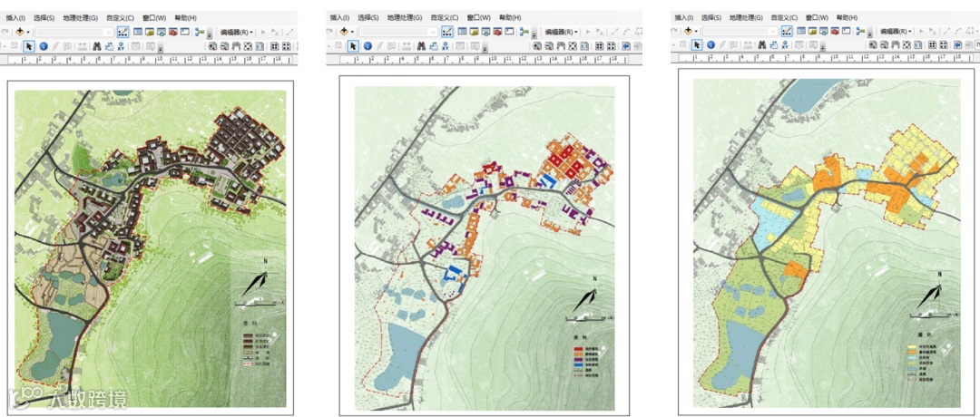Toggle Editor Toolbar icon in middle window

[x=446, y=32]
